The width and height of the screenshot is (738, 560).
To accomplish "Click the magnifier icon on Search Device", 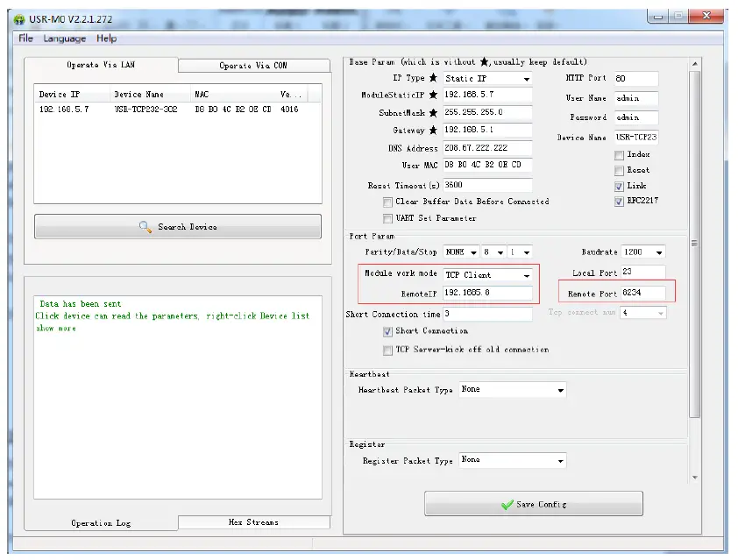I will pyautogui.click(x=141, y=226).
